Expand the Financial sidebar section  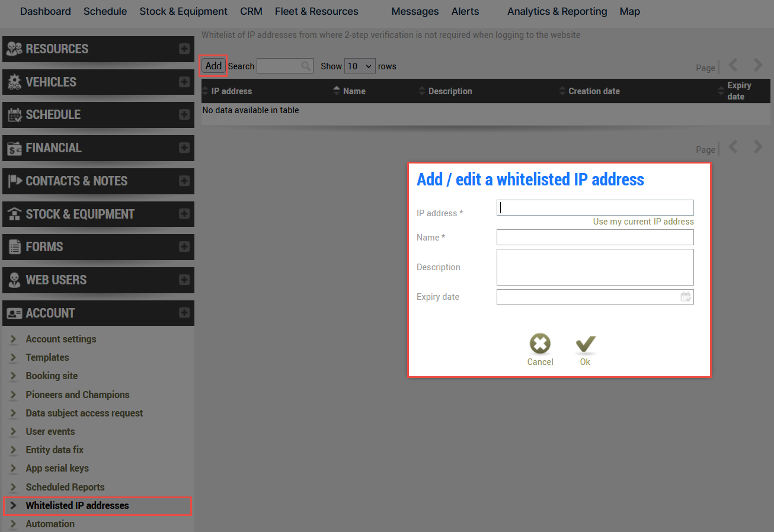[184, 148]
